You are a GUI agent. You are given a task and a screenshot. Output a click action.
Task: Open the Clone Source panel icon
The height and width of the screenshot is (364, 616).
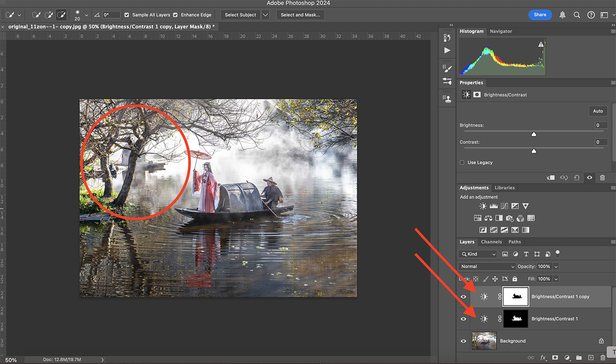pyautogui.click(x=447, y=99)
